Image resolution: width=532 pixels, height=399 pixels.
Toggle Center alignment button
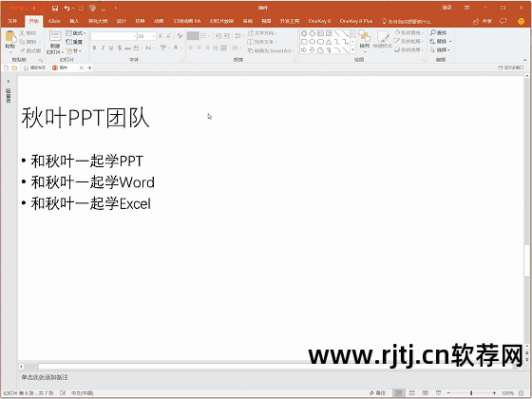199,48
